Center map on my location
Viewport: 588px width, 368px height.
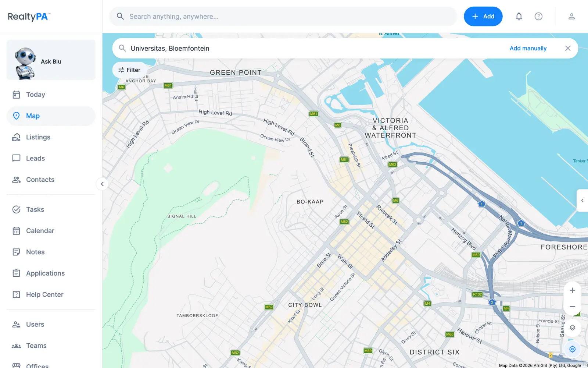coord(572,349)
